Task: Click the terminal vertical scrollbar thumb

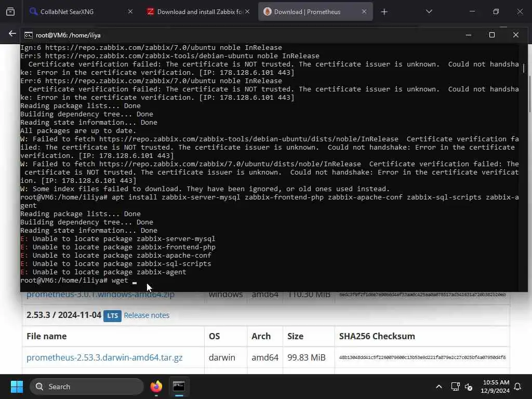Action: (x=524, y=68)
